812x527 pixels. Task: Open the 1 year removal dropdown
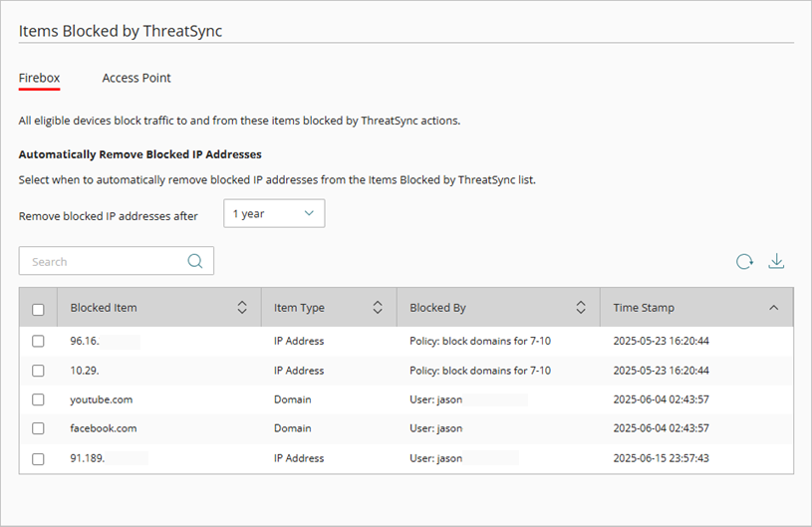pos(274,213)
